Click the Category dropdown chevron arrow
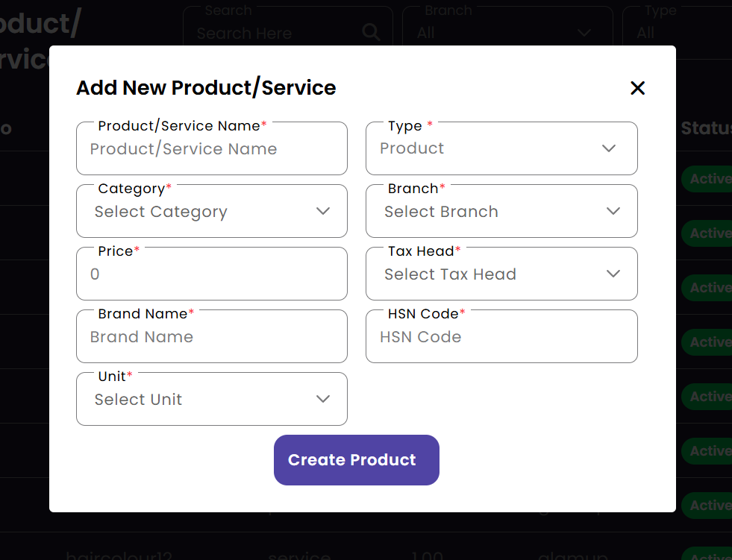The image size is (732, 560). pos(323,211)
